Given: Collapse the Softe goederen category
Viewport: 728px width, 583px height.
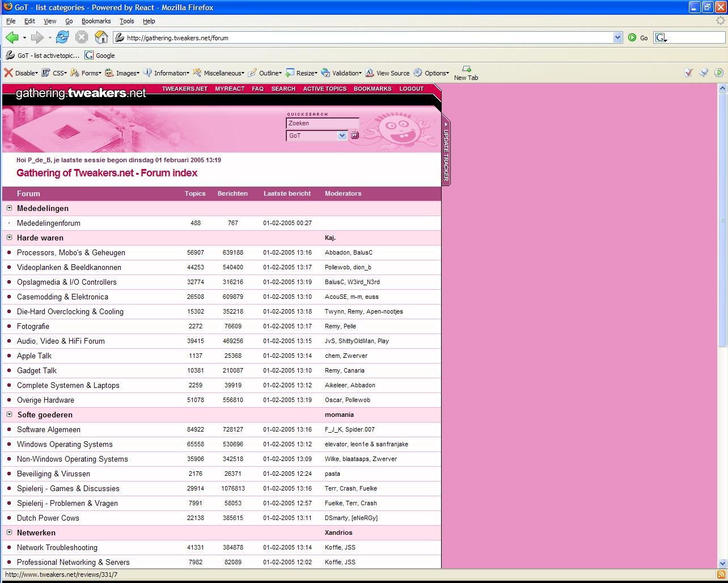Looking at the screenshot, I should tap(9, 415).
